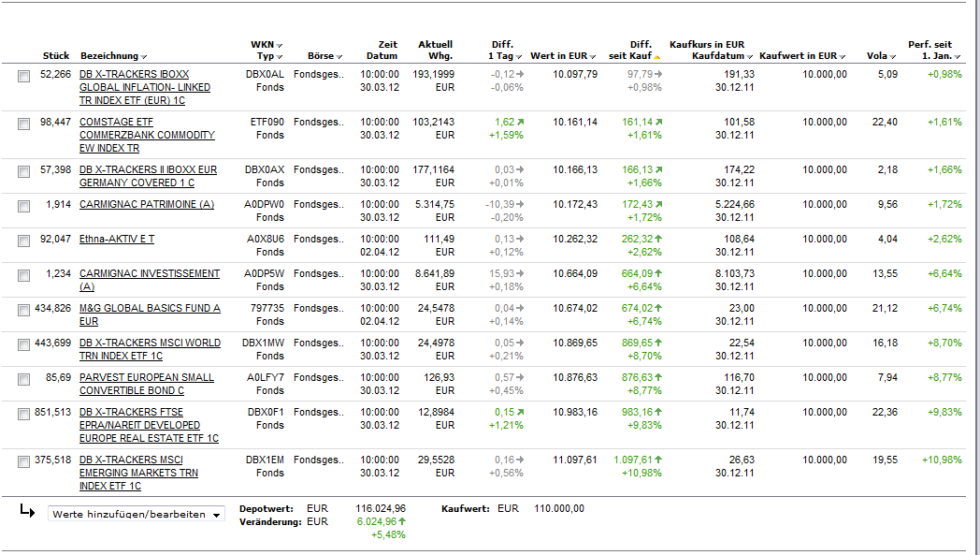The height and width of the screenshot is (555, 980).
Task: Click current price 5.314,75 for Carmignac Patrimoine
Action: tap(435, 205)
